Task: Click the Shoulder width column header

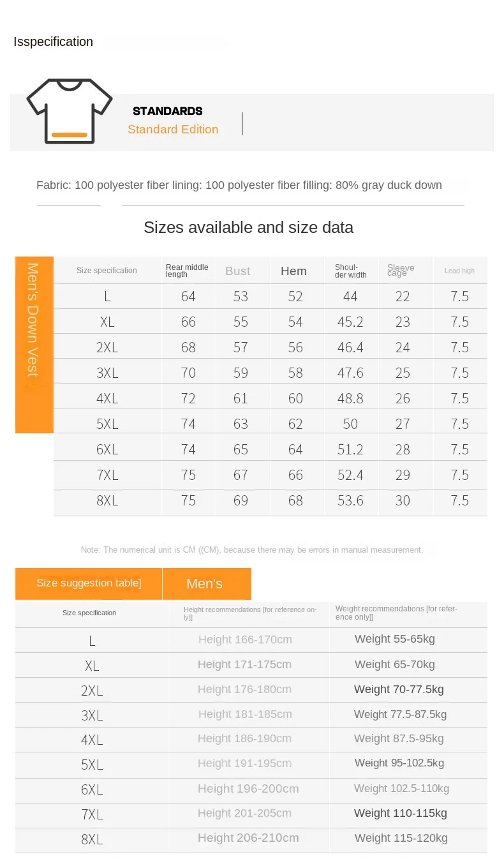Action: (x=351, y=271)
